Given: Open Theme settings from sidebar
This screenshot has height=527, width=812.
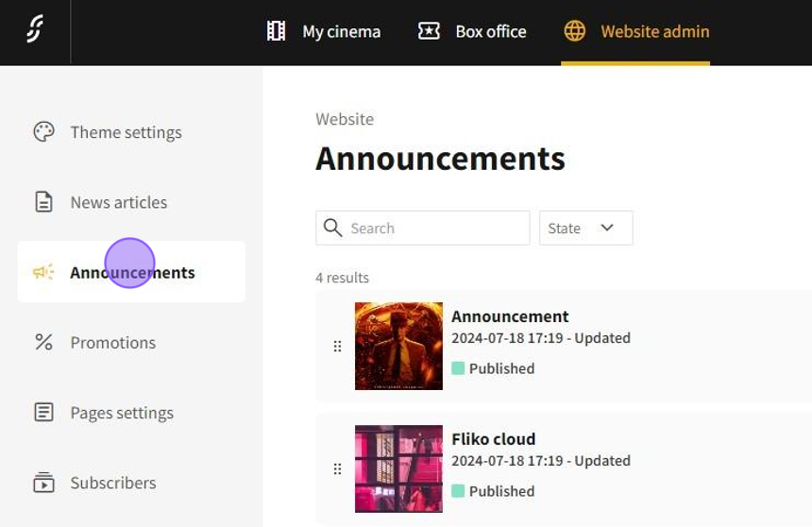Looking at the screenshot, I should click(x=126, y=132).
